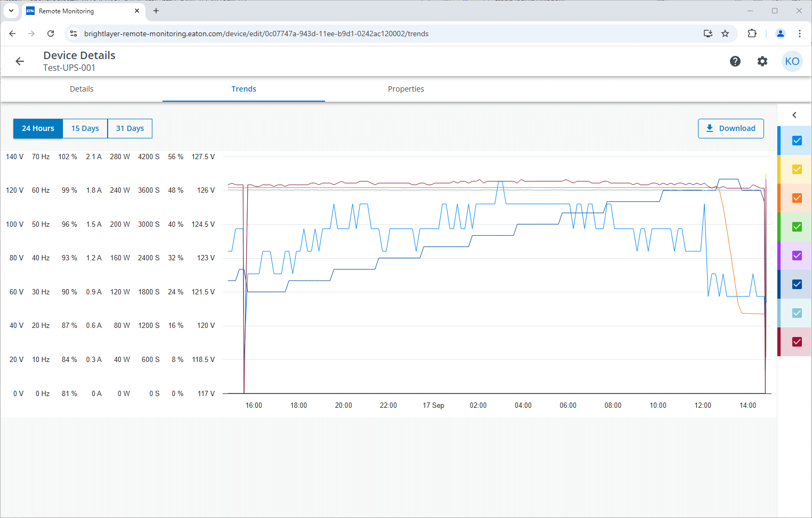The width and height of the screenshot is (812, 518).
Task: Go back from Device Details page
Action: [x=20, y=61]
